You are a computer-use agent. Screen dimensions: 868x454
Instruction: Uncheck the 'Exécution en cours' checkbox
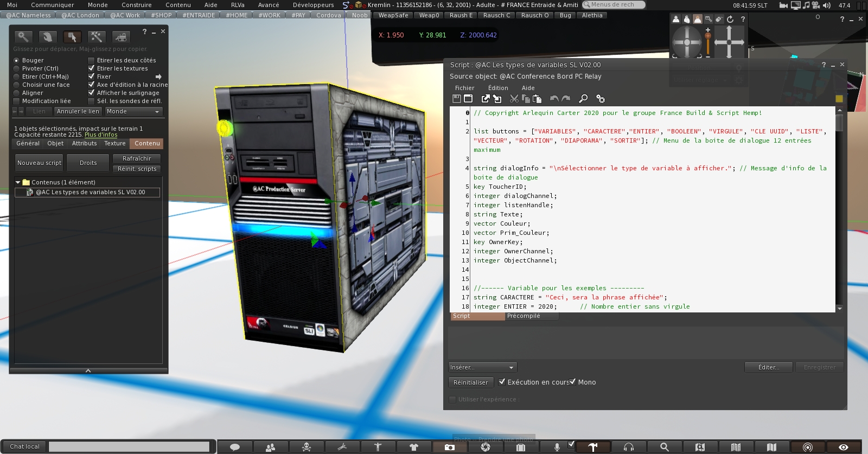502,382
